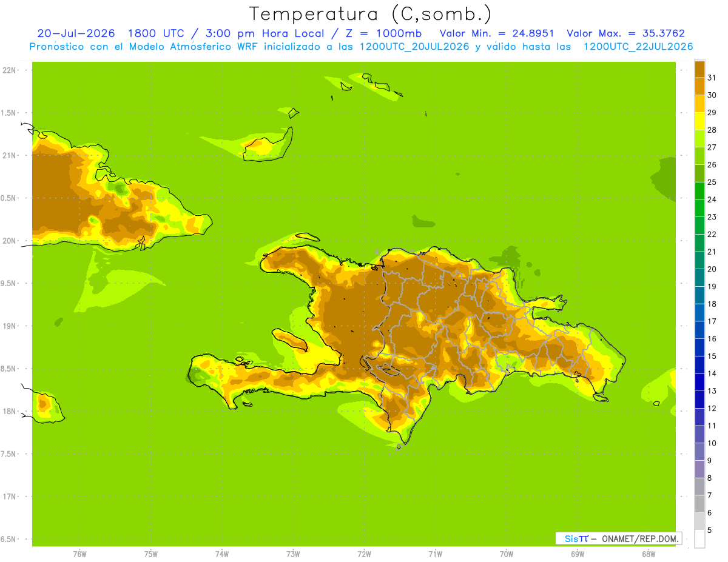Screen dimensions: 728x562
Task: Click the "19N" latitude label
Action: (x=9, y=326)
